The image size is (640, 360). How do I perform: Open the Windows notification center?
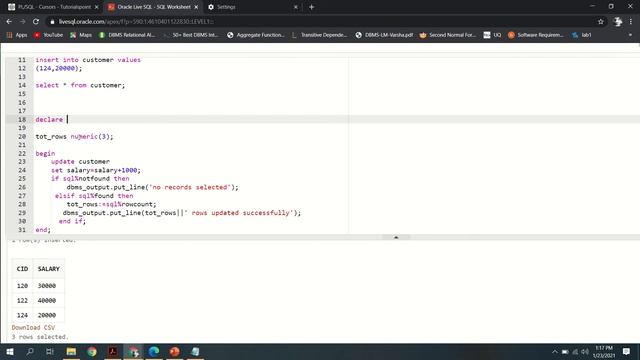(627, 352)
